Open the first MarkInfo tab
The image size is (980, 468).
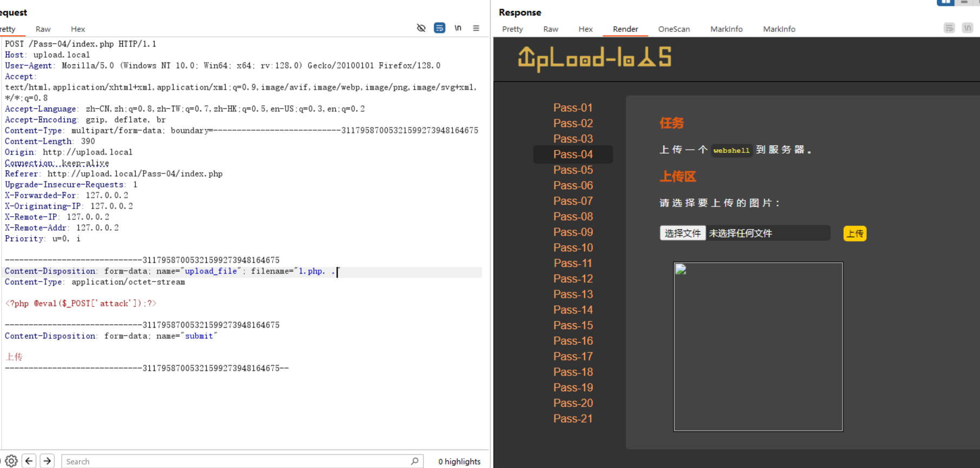726,29
